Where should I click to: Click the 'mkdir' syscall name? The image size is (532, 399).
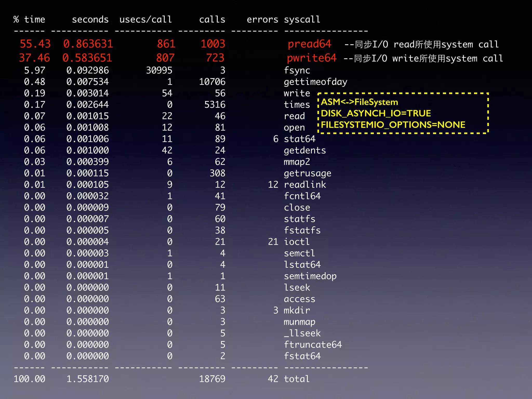(x=297, y=310)
